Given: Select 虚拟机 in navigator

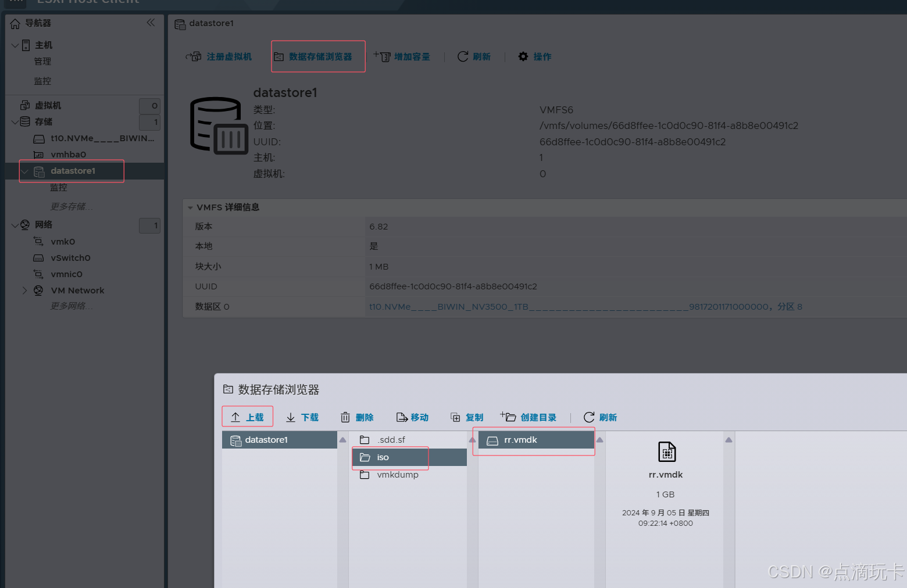Looking at the screenshot, I should (48, 105).
